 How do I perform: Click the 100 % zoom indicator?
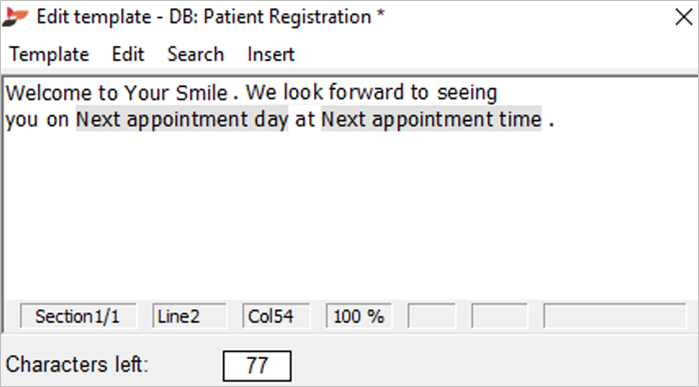click(x=359, y=316)
